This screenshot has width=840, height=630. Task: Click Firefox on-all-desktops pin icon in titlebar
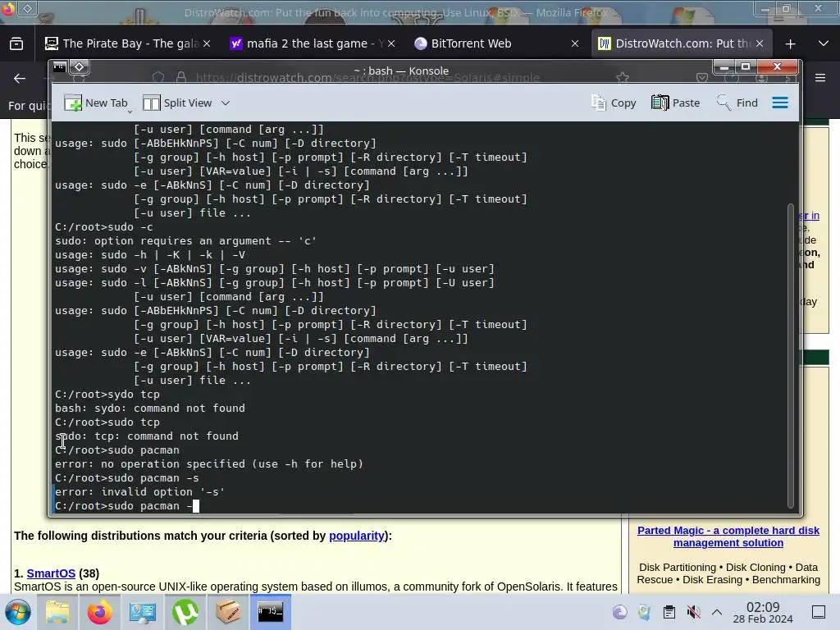click(28, 8)
